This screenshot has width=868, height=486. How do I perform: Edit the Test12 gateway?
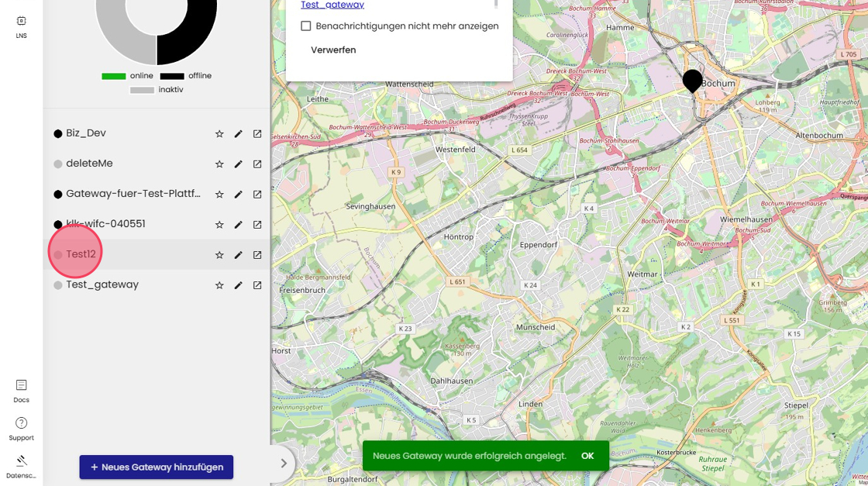pyautogui.click(x=238, y=255)
